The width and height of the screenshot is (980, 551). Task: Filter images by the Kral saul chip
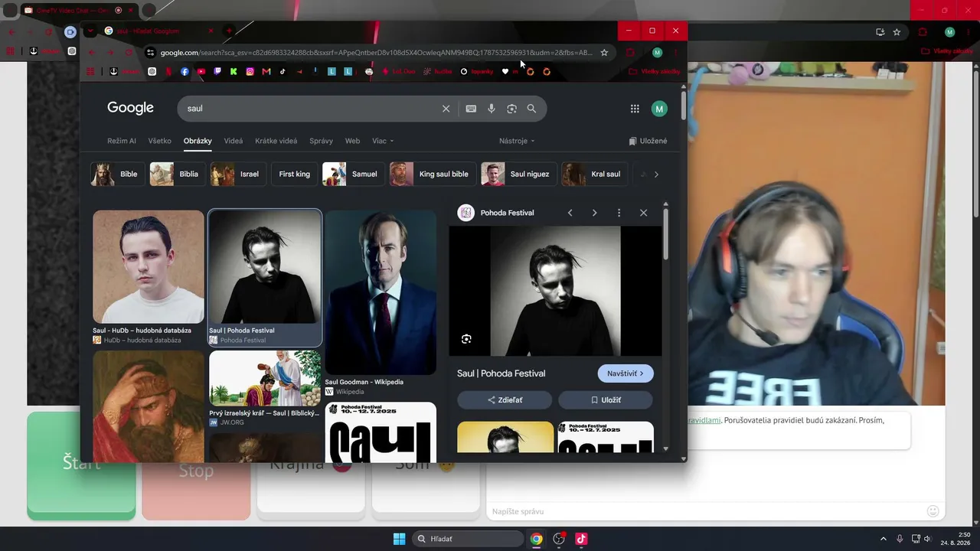click(x=595, y=174)
